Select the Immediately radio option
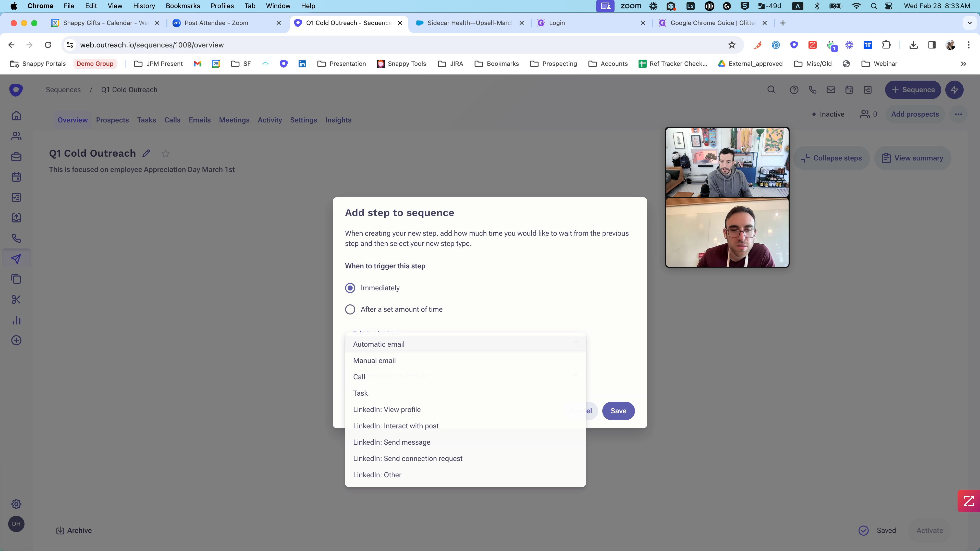980x551 pixels. click(x=350, y=288)
